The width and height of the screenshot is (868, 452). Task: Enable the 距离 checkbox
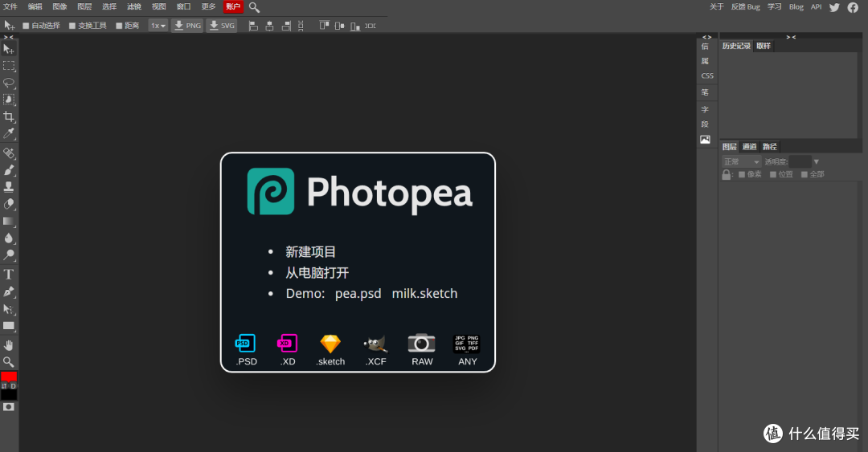(x=118, y=26)
